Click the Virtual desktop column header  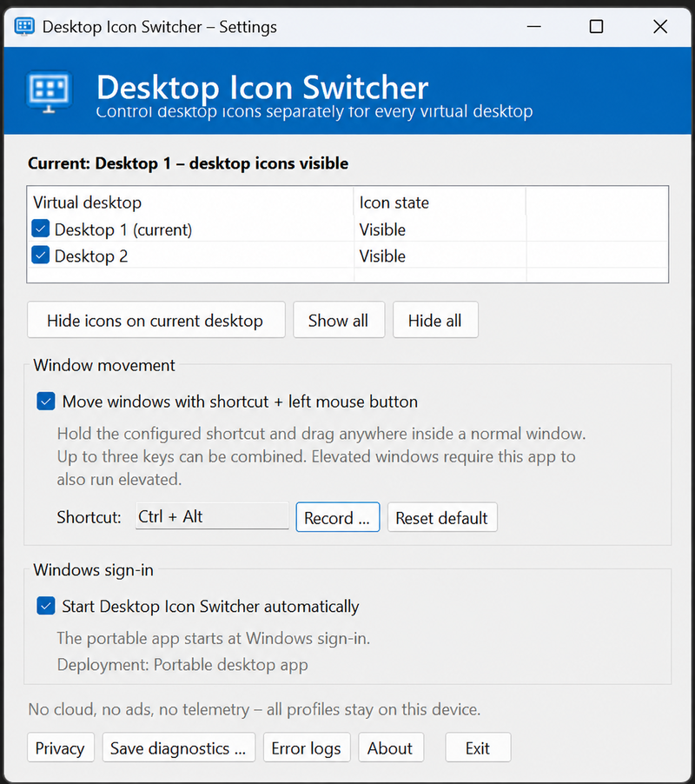191,203
